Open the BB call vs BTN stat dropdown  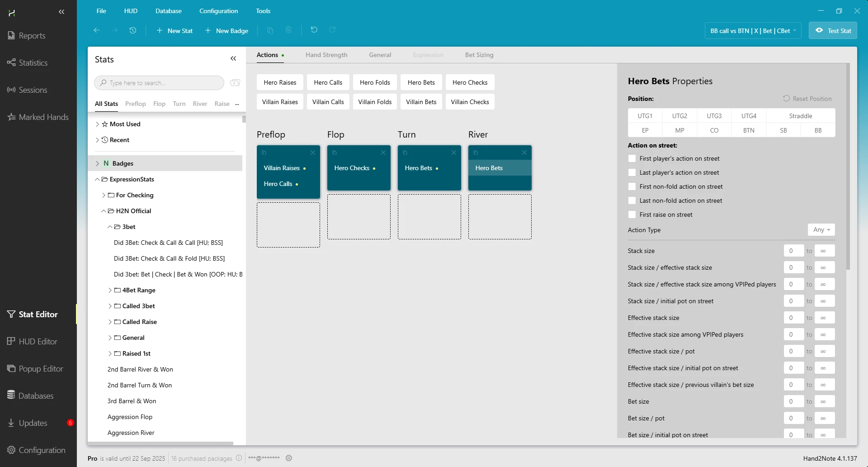[753, 31]
